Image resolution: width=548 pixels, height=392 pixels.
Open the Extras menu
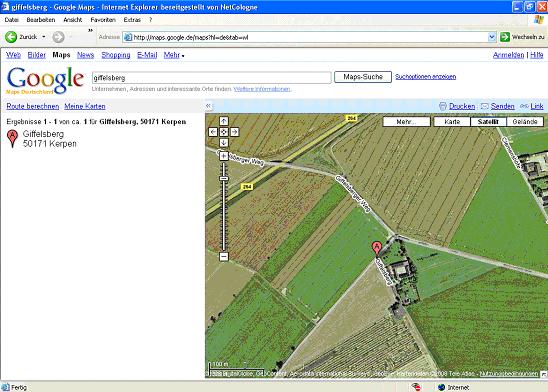point(132,20)
